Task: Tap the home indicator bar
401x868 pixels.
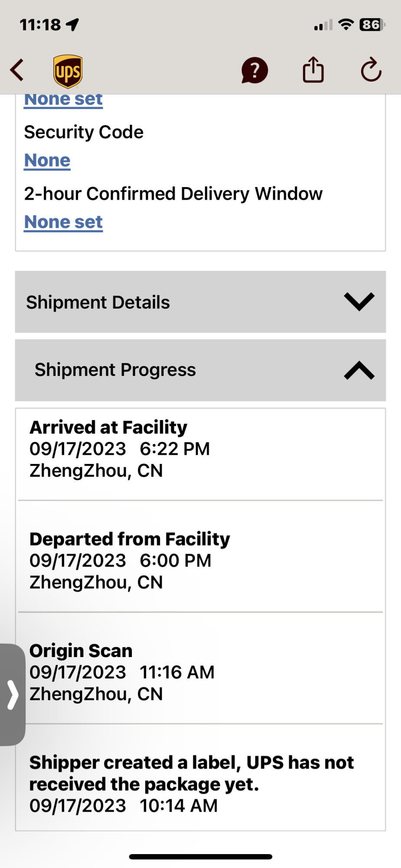Action: 200,857
